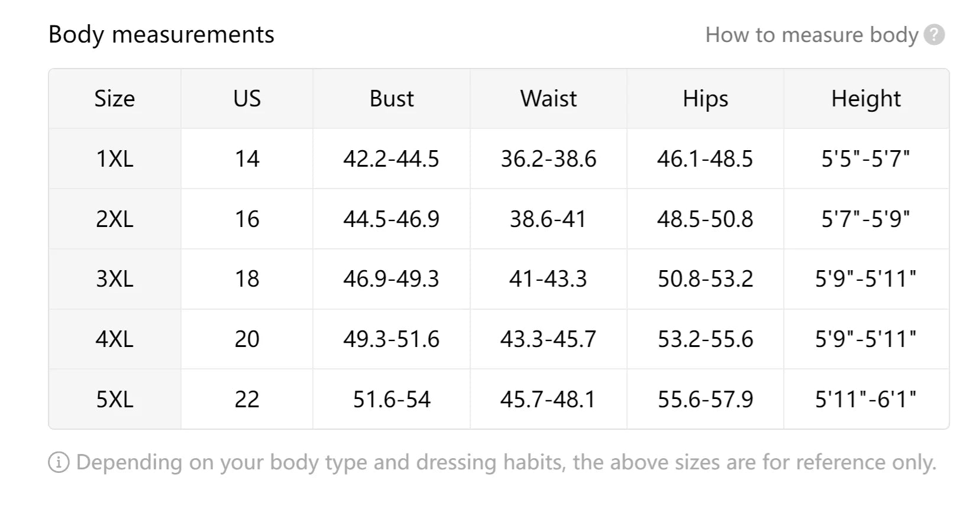Image resolution: width=980 pixels, height=506 pixels.
Task: Click waist value 38.6-41 cell
Action: click(x=549, y=219)
